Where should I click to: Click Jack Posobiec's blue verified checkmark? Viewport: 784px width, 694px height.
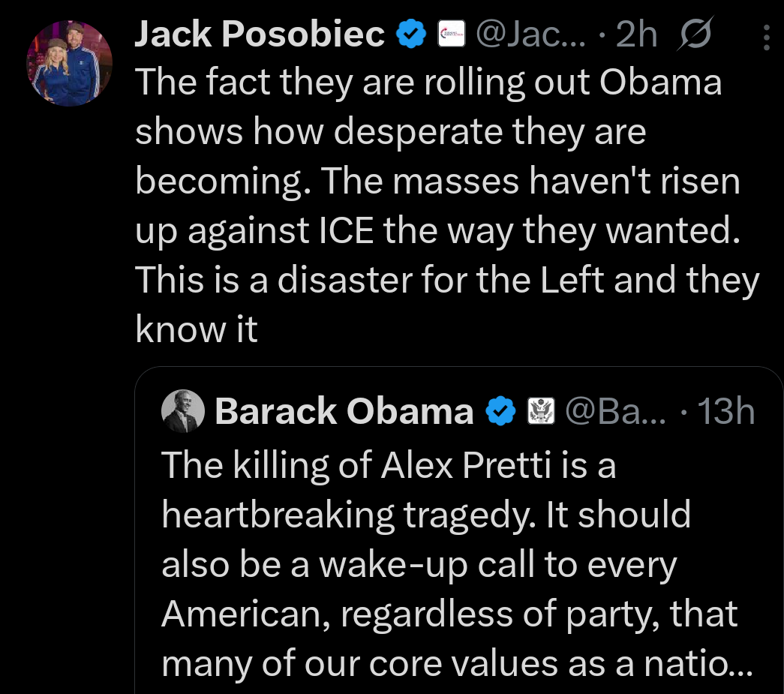pyautogui.click(x=409, y=32)
